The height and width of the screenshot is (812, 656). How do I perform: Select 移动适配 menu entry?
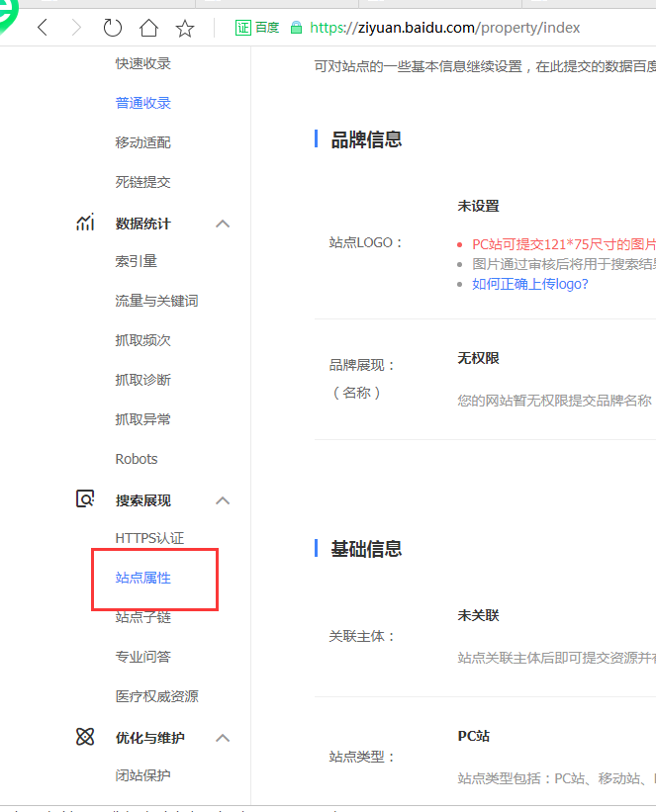[x=143, y=142]
